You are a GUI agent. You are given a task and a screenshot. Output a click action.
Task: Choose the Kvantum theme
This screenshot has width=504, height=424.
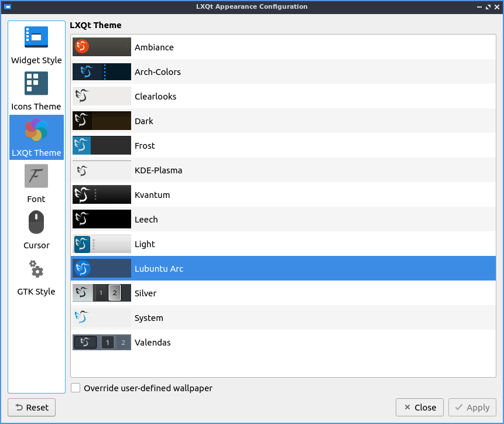(x=152, y=195)
